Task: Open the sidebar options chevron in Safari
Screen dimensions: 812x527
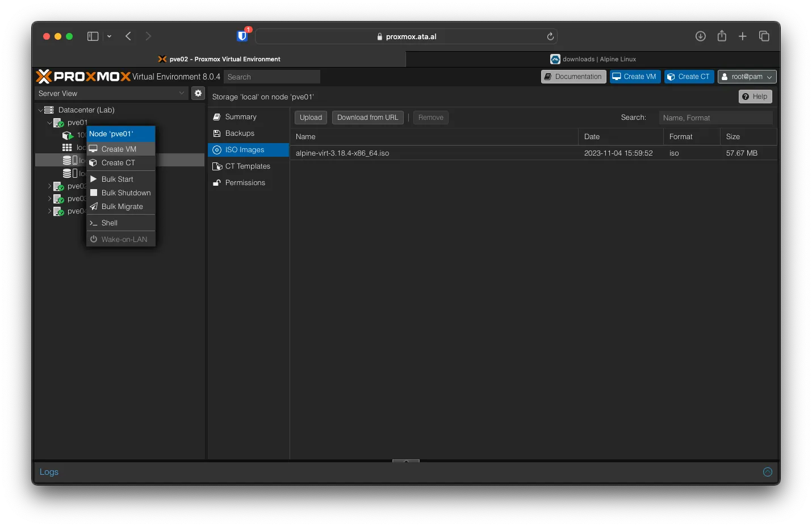Action: 109,36
